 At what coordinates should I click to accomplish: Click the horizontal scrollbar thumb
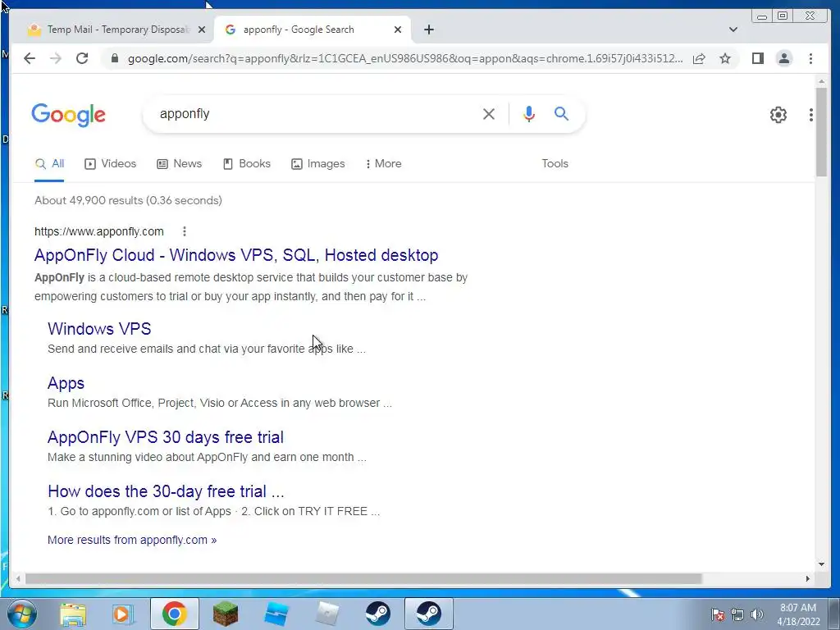click(363, 578)
